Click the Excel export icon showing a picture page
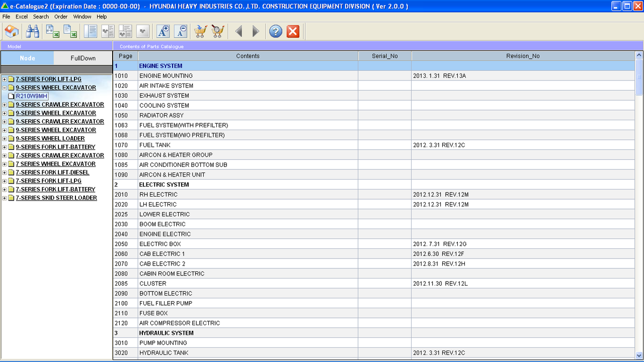Viewport: 644px width, 362px height. point(53,32)
